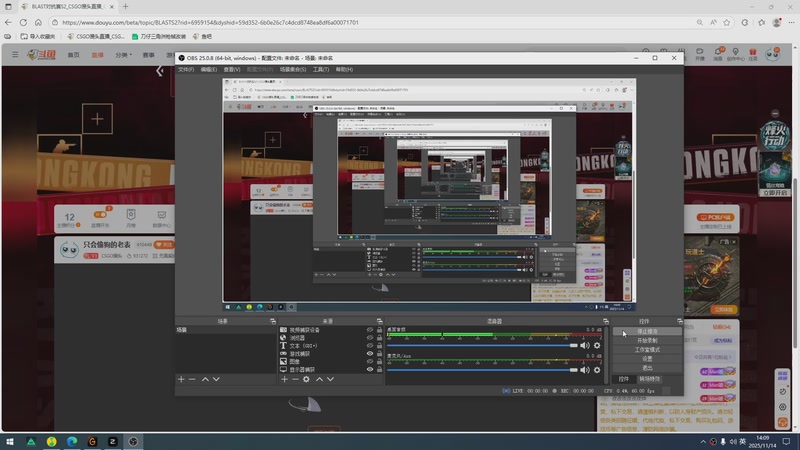Add a new source with plus button
800x450 pixels.
coord(284,379)
